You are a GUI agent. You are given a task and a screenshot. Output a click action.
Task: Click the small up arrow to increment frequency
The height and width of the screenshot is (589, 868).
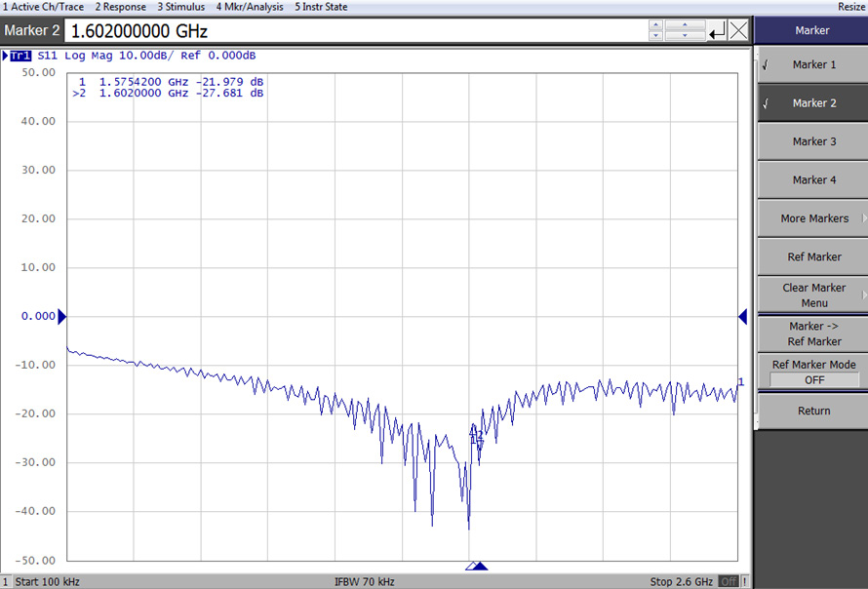click(x=655, y=24)
